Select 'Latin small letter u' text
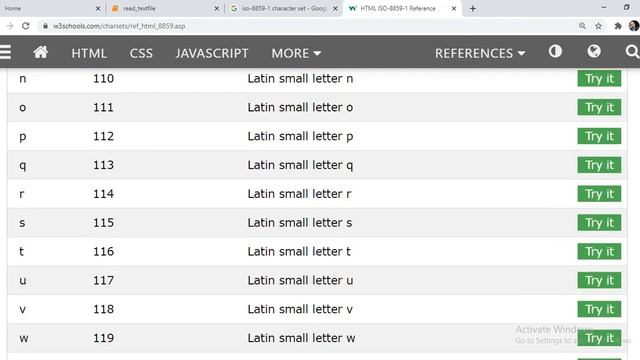Image resolution: width=640 pixels, height=360 pixels. (x=300, y=280)
